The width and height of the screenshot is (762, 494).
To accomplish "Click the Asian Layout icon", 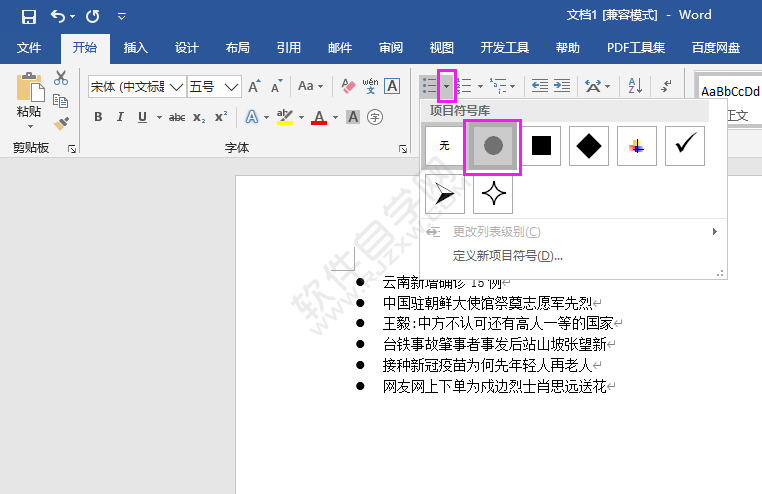I will pos(593,86).
